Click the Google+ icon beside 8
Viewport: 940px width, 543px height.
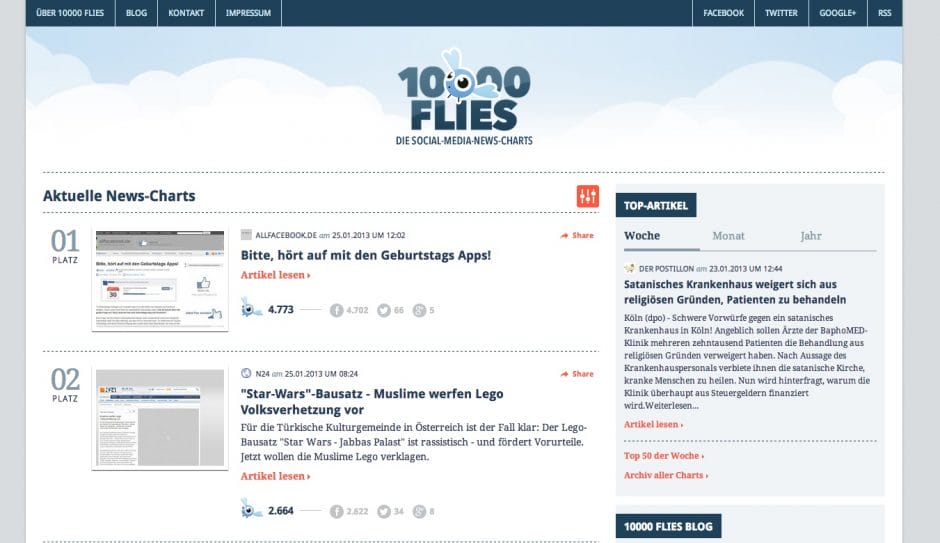pos(419,511)
